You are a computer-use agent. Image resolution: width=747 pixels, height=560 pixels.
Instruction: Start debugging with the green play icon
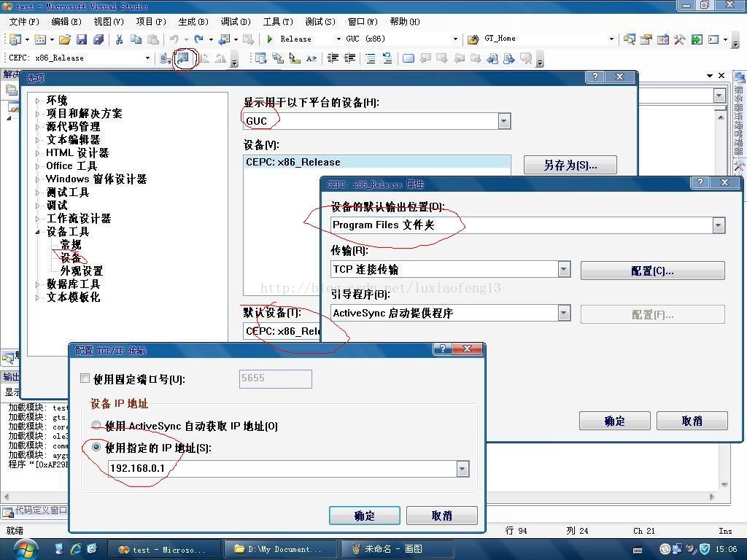(270, 39)
